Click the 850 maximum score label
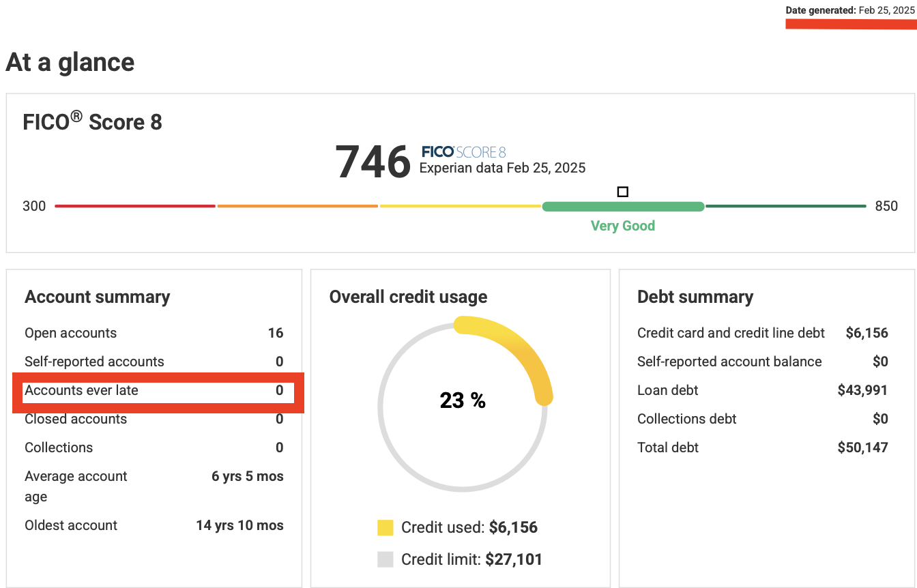 tap(886, 206)
